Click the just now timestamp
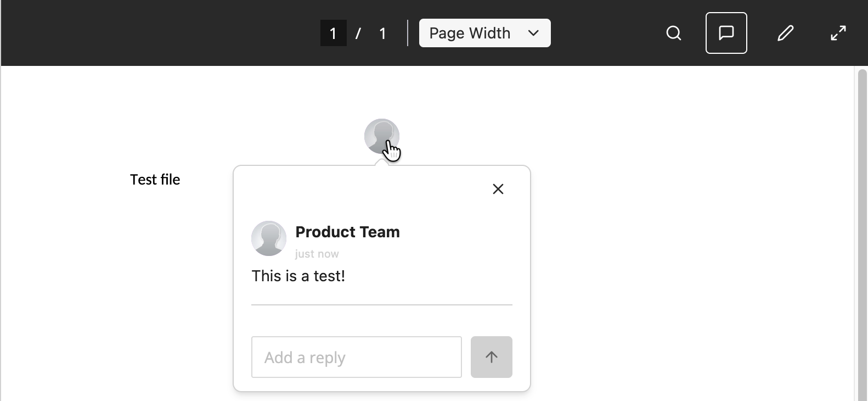Viewport: 868px width, 401px height. (317, 254)
